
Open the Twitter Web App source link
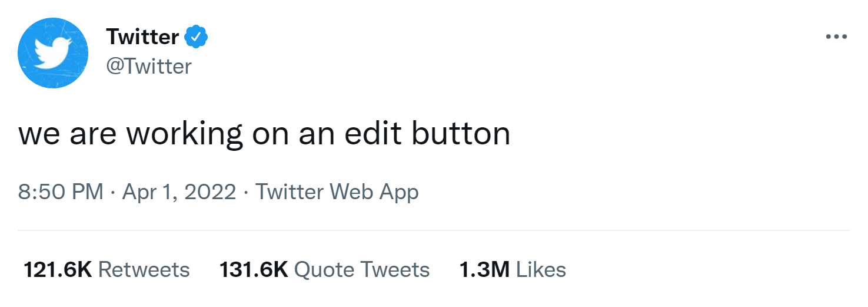pos(337,192)
